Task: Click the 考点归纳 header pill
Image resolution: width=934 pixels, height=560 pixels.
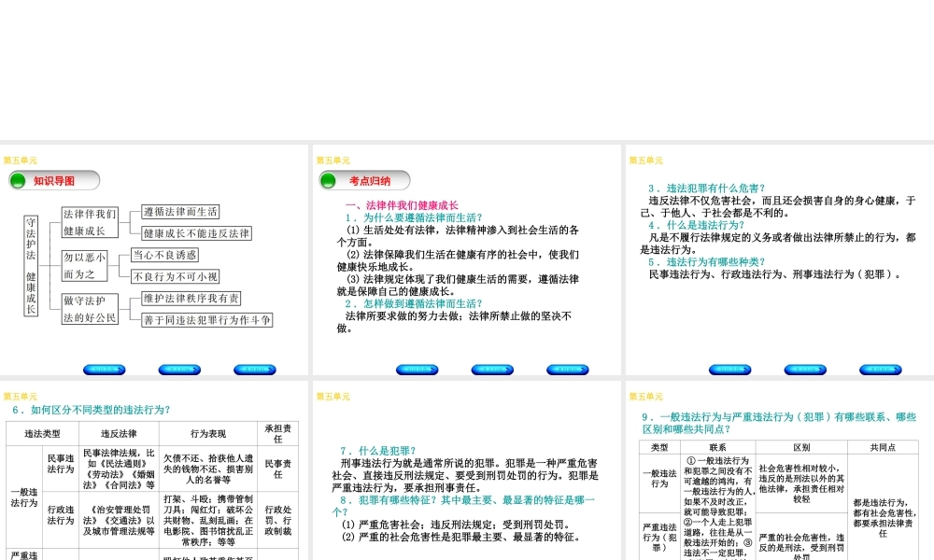Action: (364, 180)
